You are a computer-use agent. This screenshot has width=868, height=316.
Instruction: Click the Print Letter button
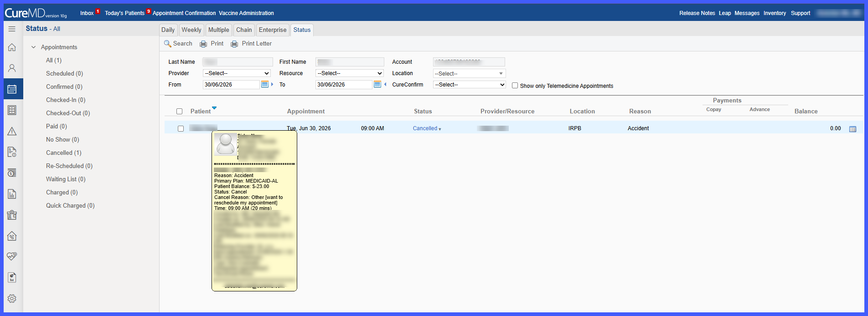coord(251,44)
